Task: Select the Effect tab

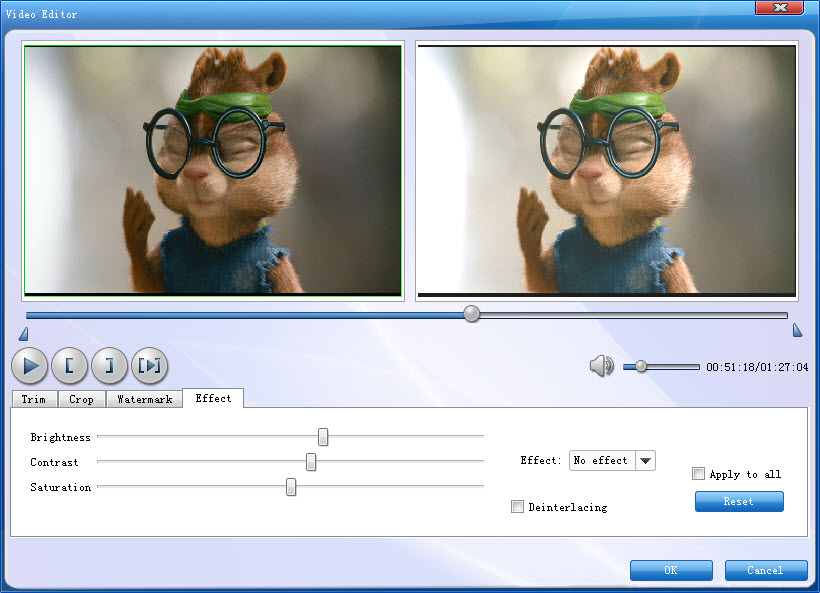Action: tap(213, 398)
